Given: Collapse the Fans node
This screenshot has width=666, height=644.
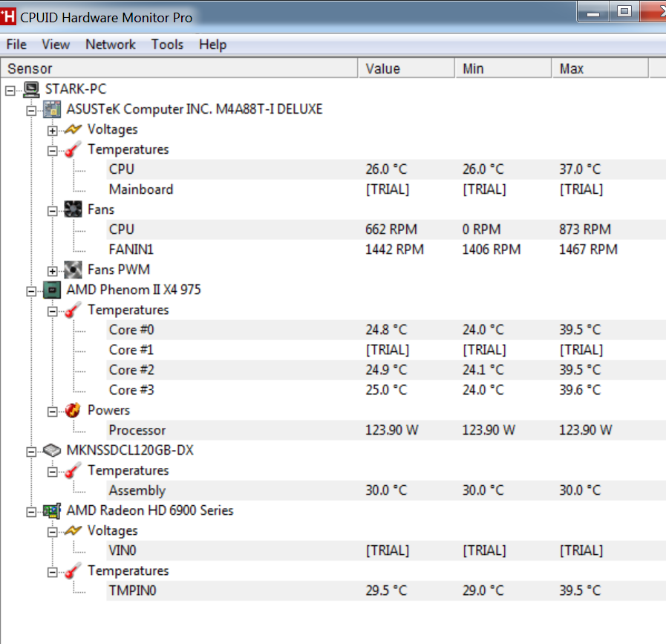Looking at the screenshot, I should click(52, 211).
